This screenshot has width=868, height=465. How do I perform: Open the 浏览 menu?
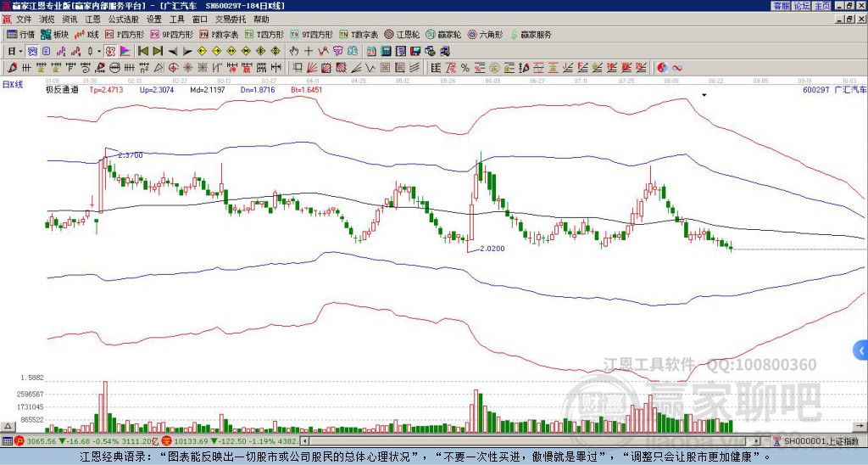[47, 20]
